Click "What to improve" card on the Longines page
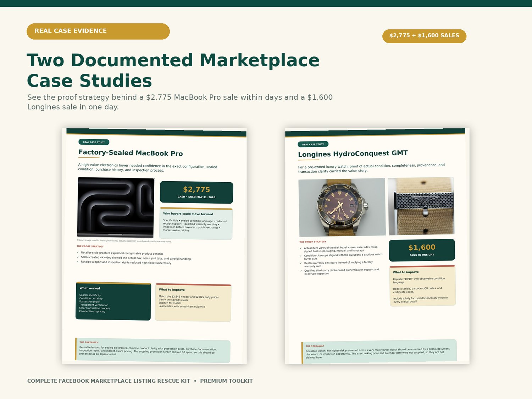 (x=422, y=286)
